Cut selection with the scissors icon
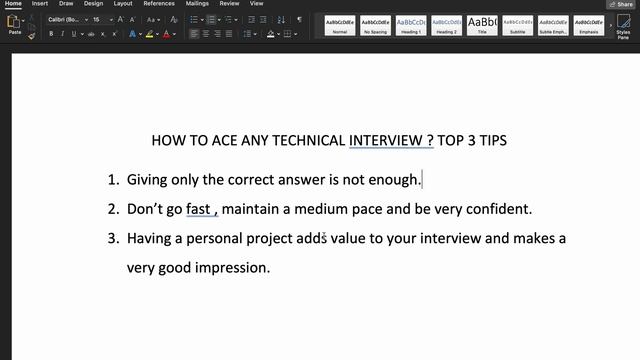This screenshot has width=640, height=360. pos(31,18)
